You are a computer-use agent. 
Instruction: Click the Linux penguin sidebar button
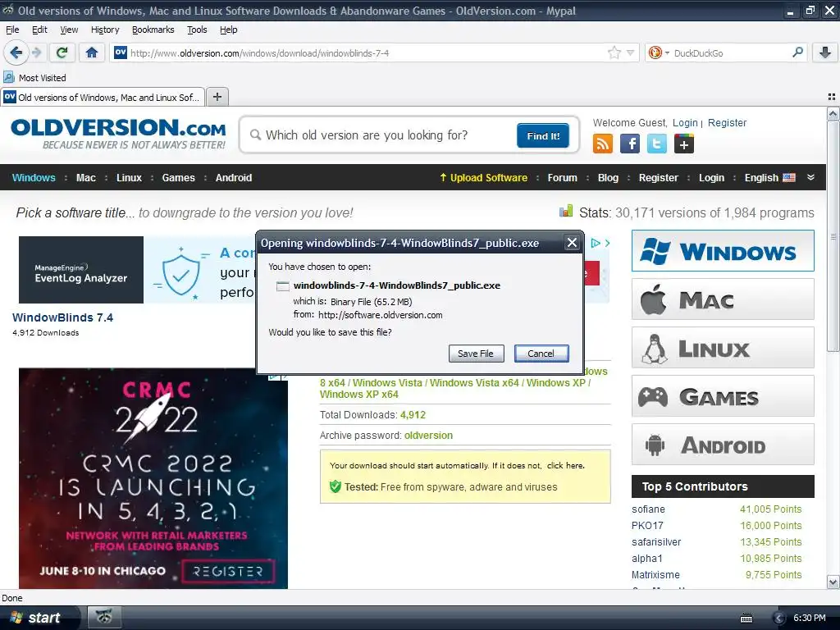point(723,348)
